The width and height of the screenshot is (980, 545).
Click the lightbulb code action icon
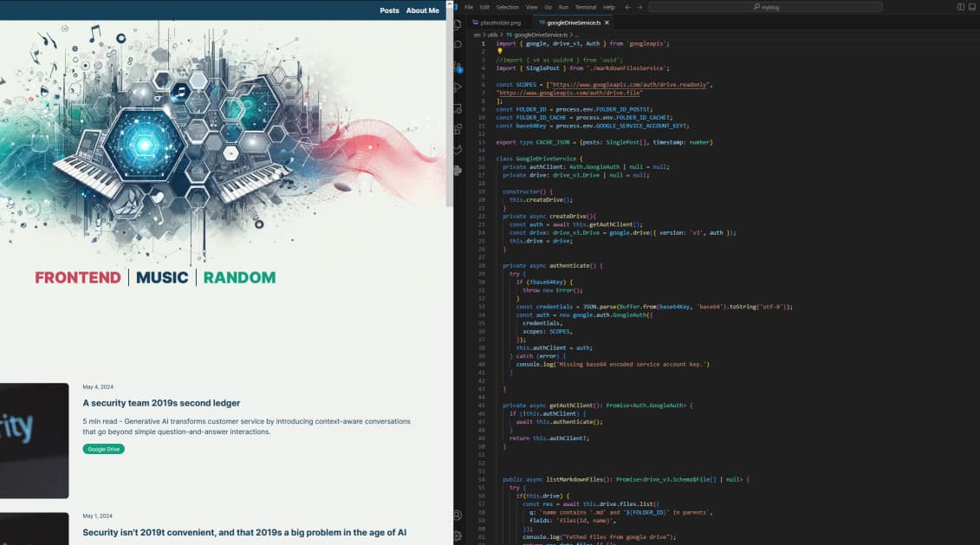(500, 51)
